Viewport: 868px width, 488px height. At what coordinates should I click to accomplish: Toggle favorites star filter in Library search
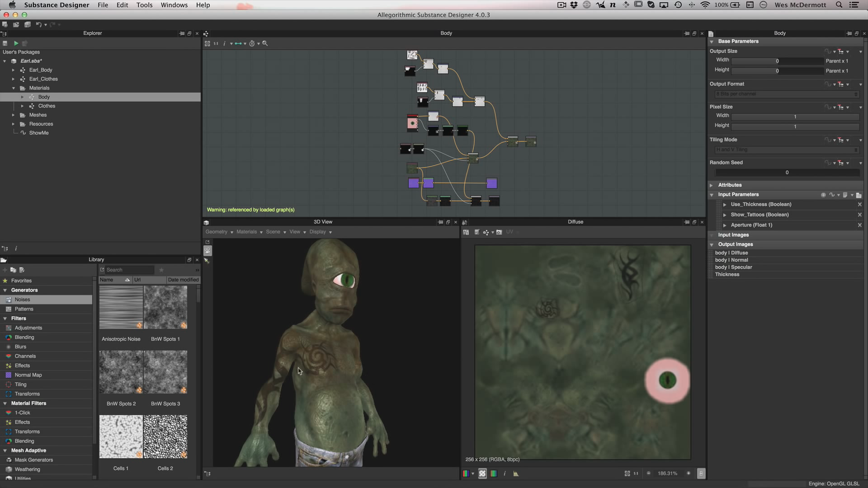click(x=161, y=270)
